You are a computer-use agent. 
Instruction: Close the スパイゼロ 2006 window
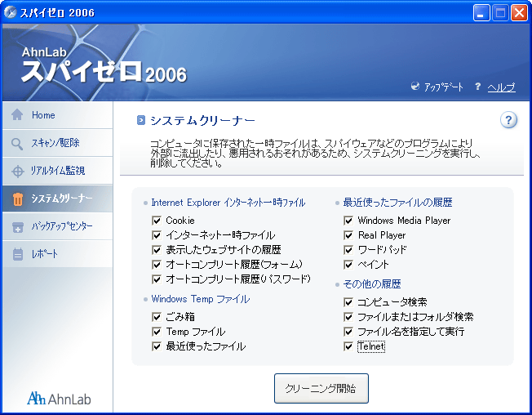tap(519, 13)
